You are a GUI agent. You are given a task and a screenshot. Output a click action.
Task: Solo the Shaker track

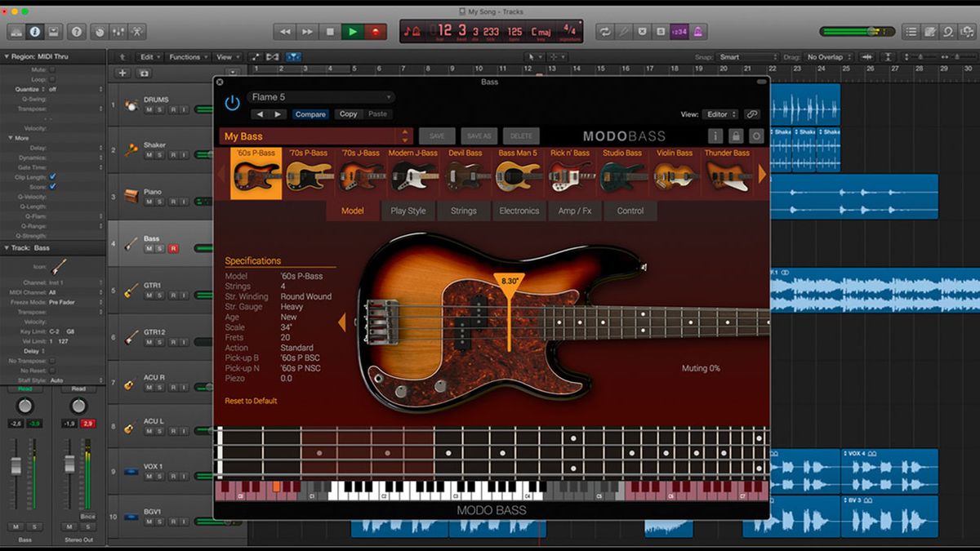(x=160, y=155)
